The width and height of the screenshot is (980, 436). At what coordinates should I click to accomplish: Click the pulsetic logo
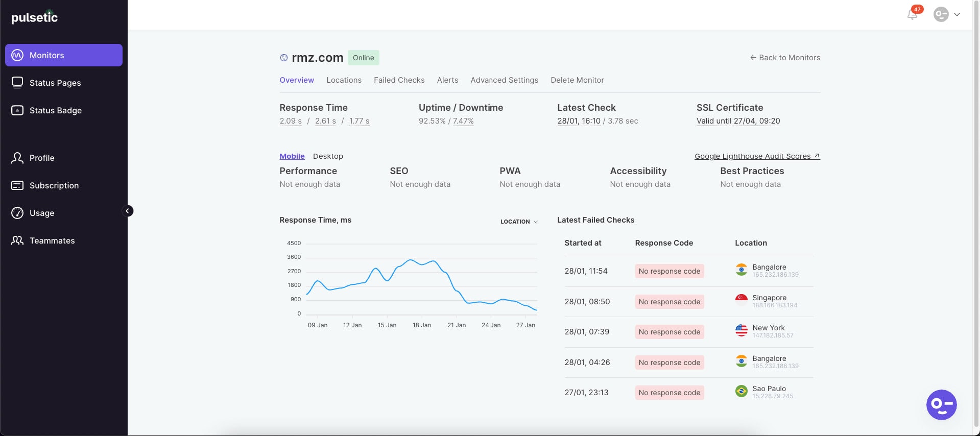34,17
